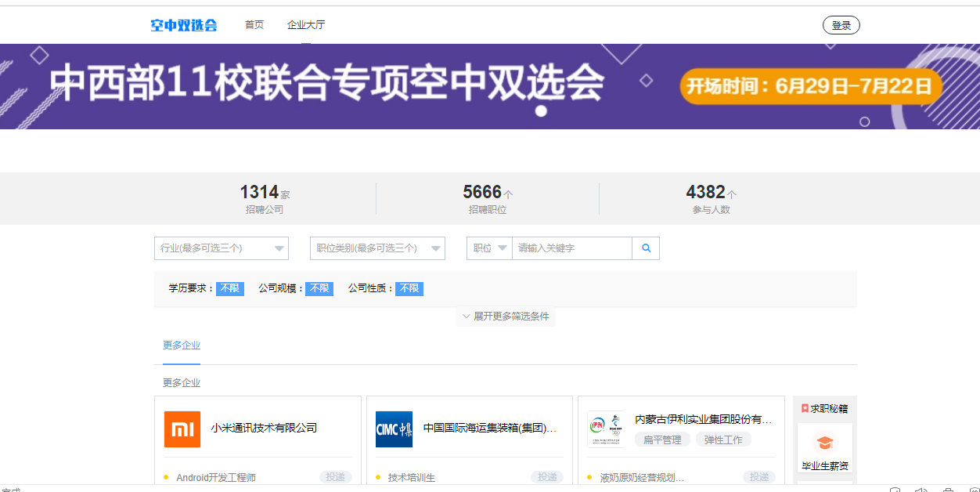Viewport: 980px width, 492px height.
Task: Click the graduation cap icon in sidebar
Action: point(824,443)
